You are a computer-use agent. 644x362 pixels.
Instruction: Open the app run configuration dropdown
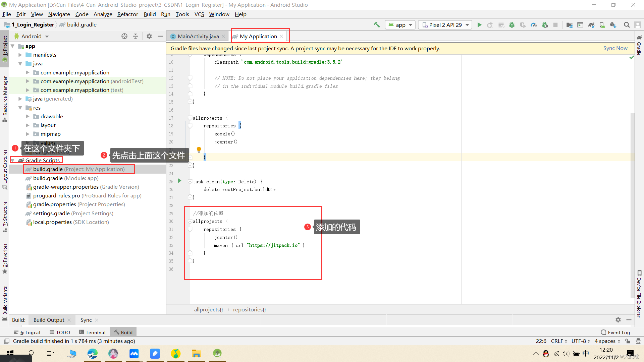point(400,24)
